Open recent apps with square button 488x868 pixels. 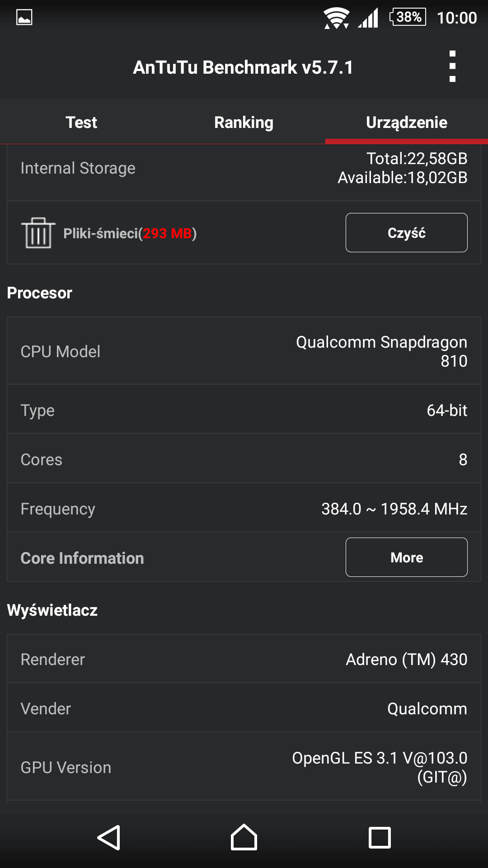(x=380, y=837)
